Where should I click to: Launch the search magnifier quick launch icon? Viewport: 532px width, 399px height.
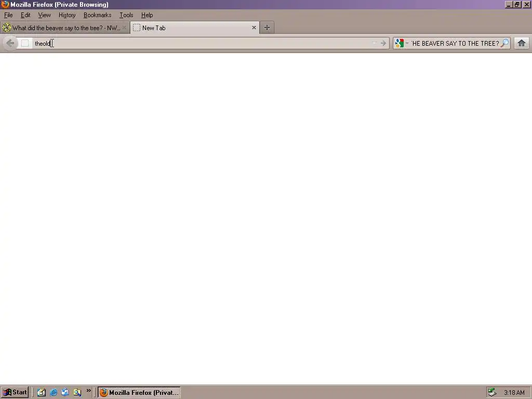click(x=77, y=392)
